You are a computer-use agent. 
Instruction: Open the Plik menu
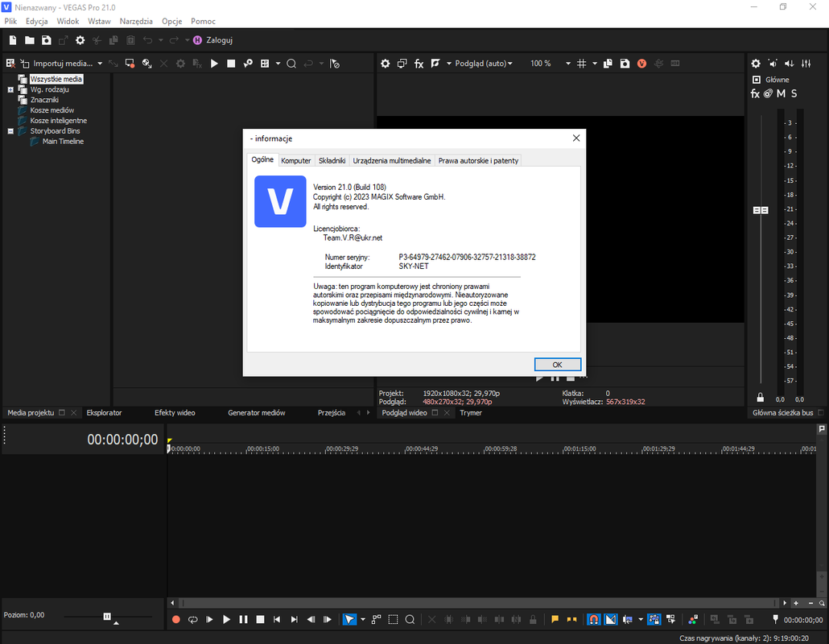10,21
